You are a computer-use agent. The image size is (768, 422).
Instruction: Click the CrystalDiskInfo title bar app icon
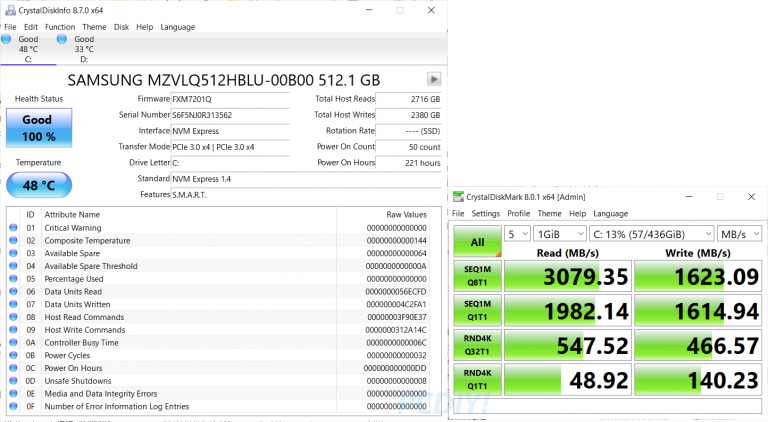10,10
